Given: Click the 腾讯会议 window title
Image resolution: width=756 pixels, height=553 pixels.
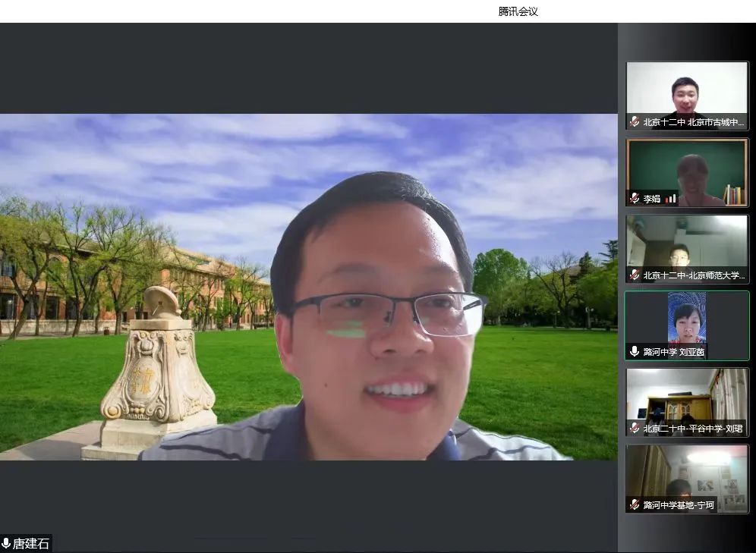Looking at the screenshot, I should [x=518, y=11].
